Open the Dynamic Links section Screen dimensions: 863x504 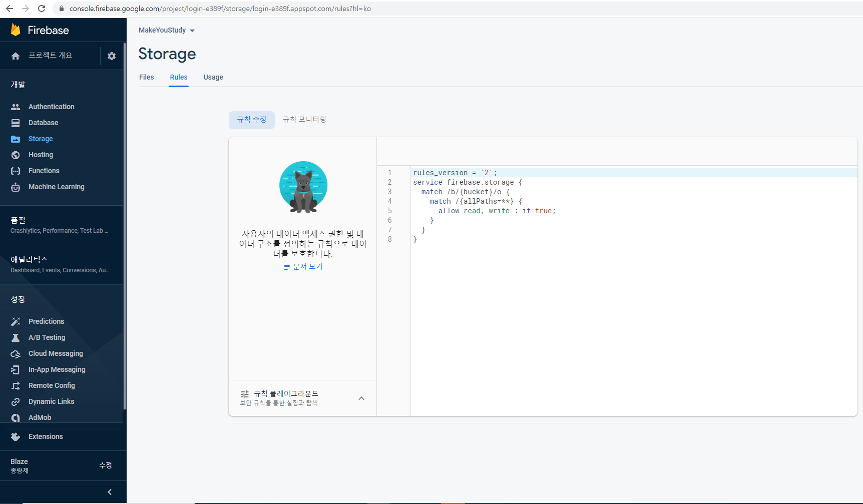tap(51, 401)
